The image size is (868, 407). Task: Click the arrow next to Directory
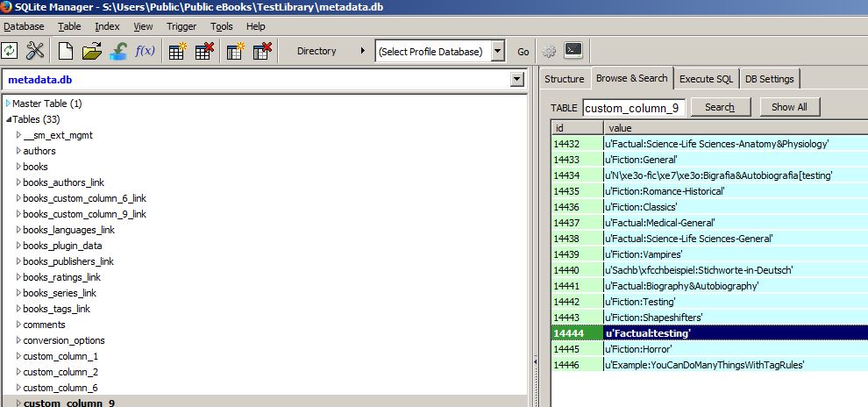click(363, 51)
